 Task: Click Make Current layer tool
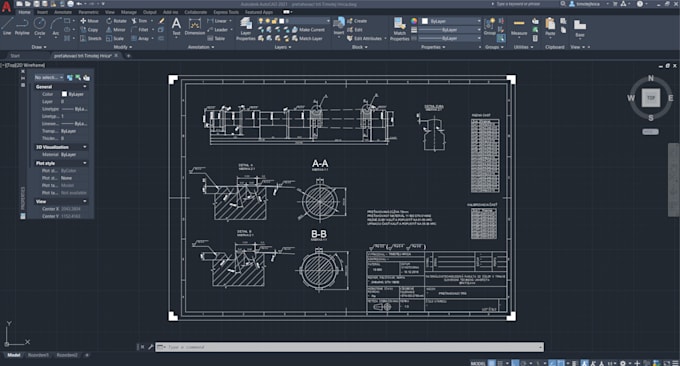point(308,29)
